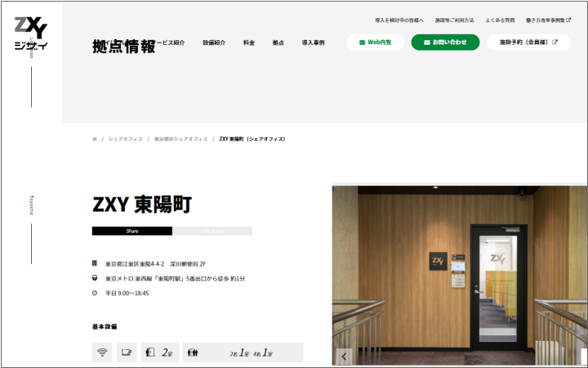Click envelope icon in Web内覧 button
Screen dimensions: 588x368
coord(363,43)
